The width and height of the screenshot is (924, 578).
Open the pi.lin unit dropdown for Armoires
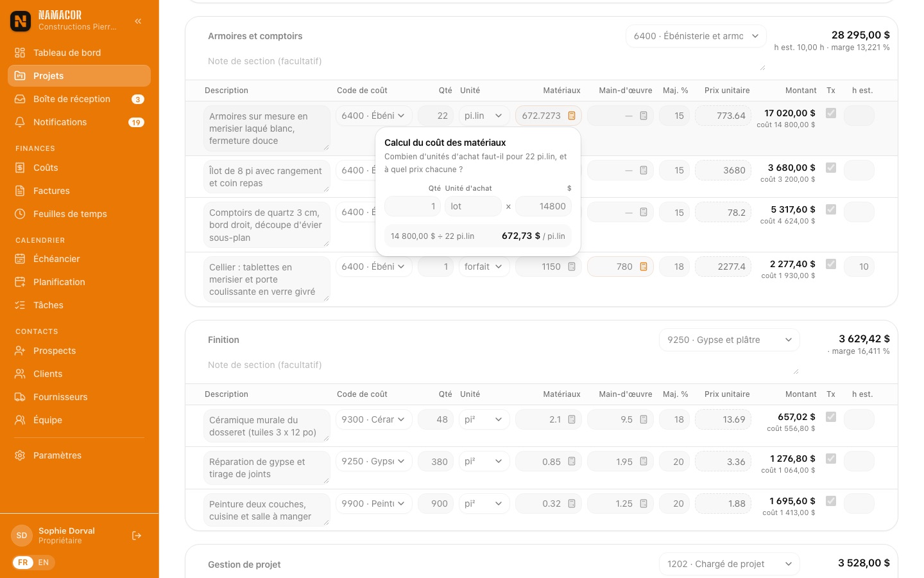pyautogui.click(x=484, y=116)
